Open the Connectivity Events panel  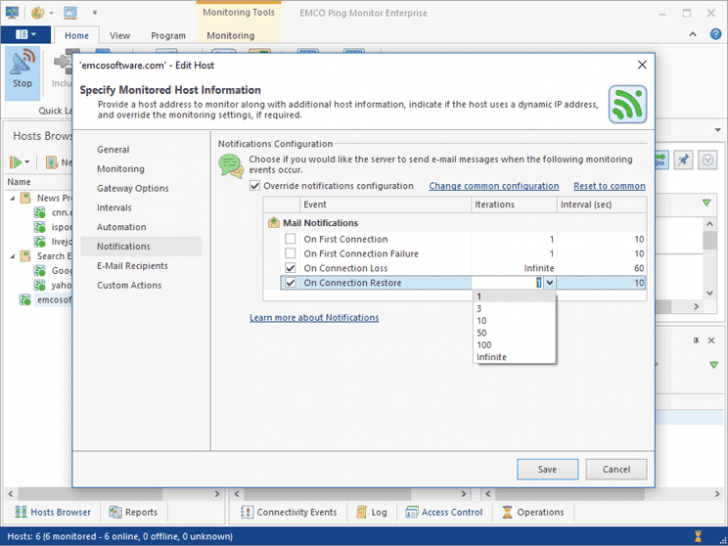288,512
